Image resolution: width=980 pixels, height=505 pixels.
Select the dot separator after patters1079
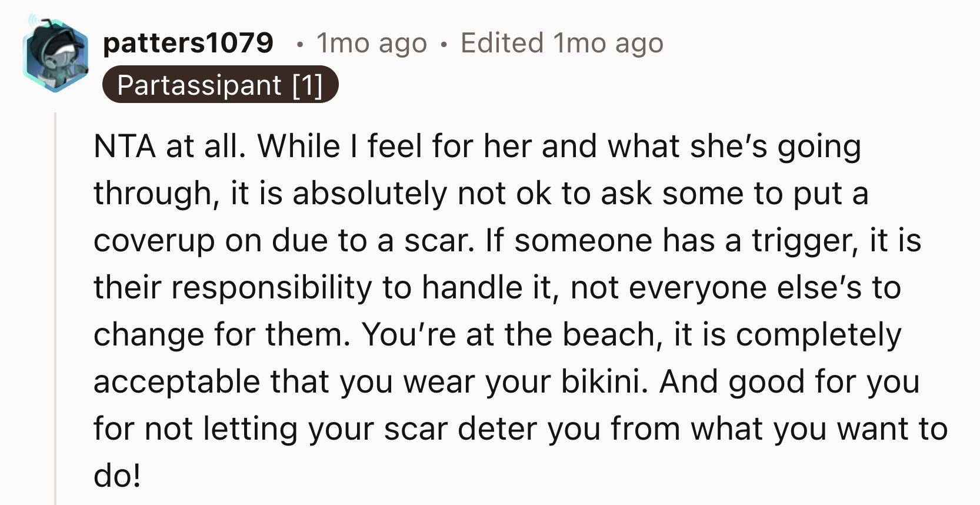[300, 44]
